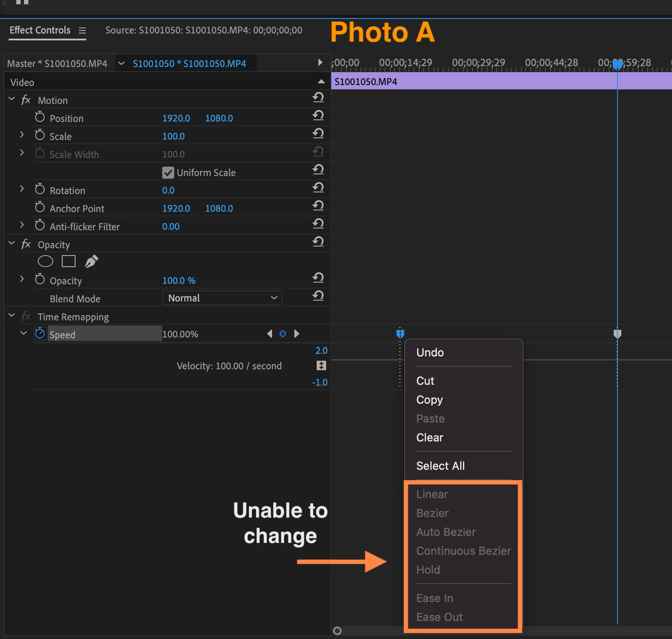
Task: Toggle the Anchor Point stopwatch icon
Action: 40,207
